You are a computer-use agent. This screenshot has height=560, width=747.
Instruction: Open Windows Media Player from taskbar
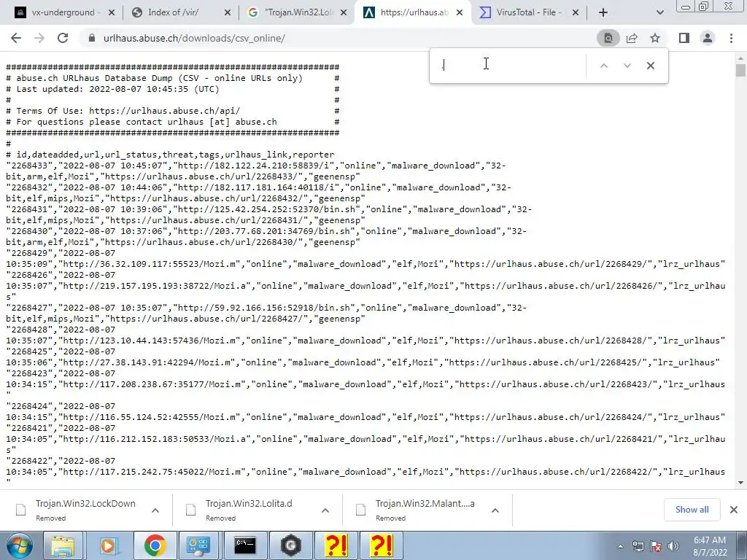pos(108,545)
